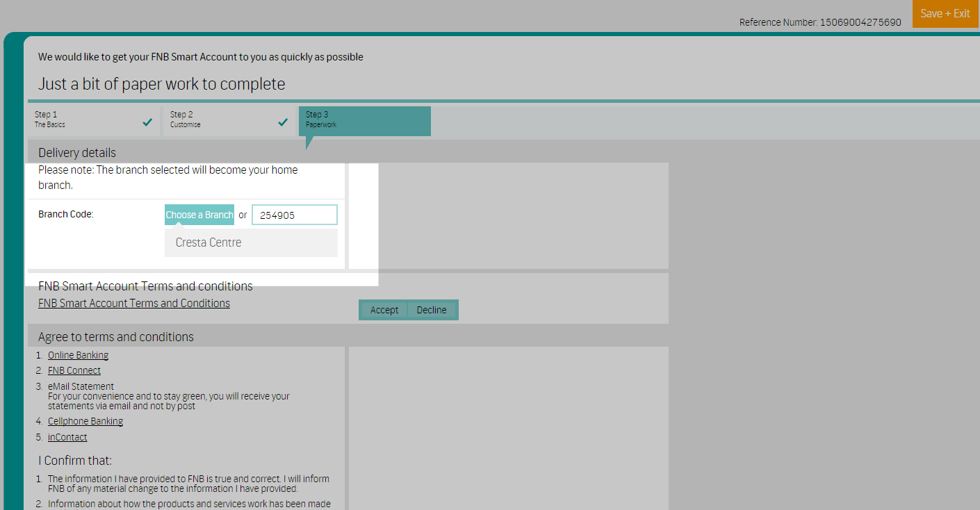Click the Just a bit of paper work heading
Viewport: 980px width, 510px height.
click(x=161, y=84)
